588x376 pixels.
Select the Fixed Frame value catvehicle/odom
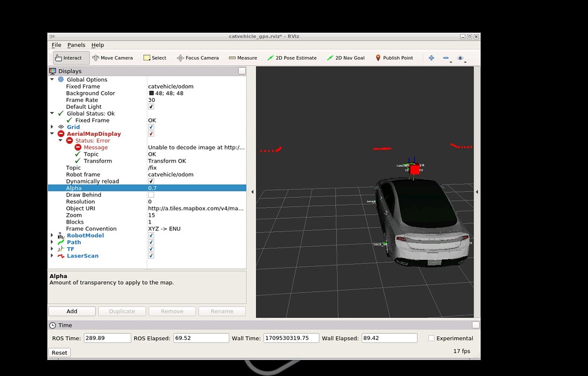(x=171, y=86)
